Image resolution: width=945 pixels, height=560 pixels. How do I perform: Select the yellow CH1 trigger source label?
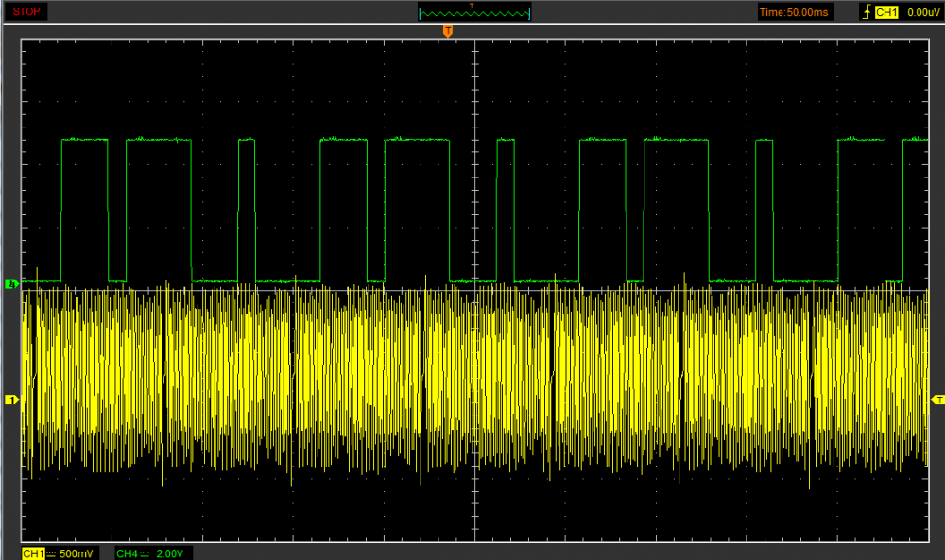(885, 12)
